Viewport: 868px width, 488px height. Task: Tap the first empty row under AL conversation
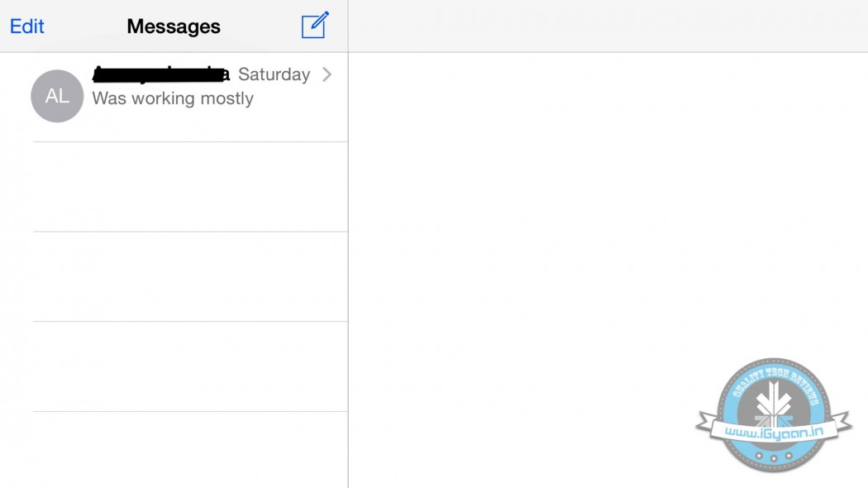pyautogui.click(x=190, y=187)
